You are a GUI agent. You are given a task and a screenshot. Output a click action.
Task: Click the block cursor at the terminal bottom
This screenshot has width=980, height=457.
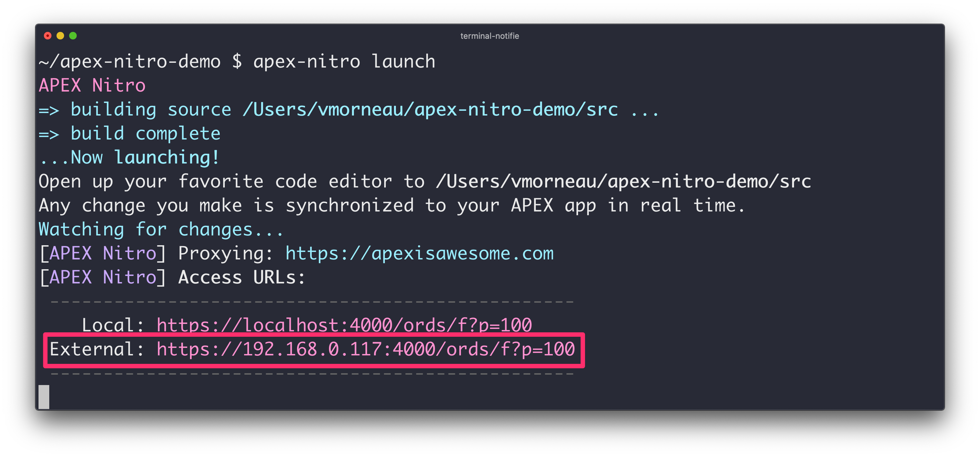pyautogui.click(x=44, y=396)
